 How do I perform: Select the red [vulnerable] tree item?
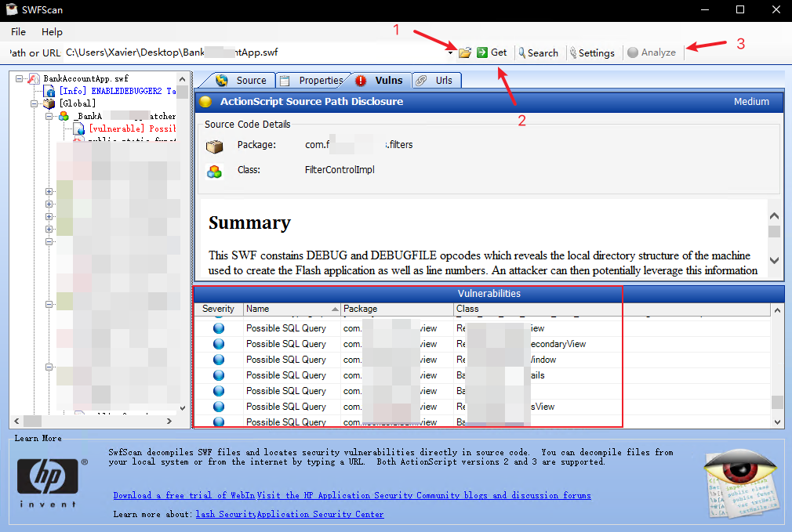point(125,128)
